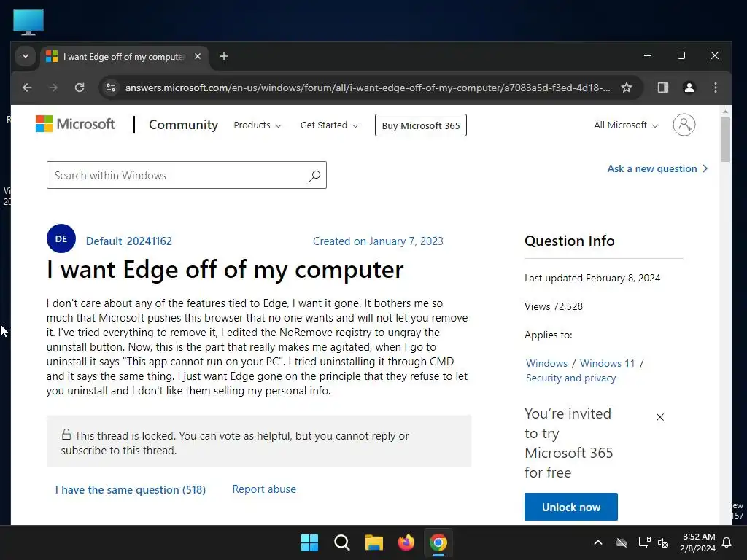Expand the Products menu
The width and height of the screenshot is (747, 560).
[x=258, y=125]
